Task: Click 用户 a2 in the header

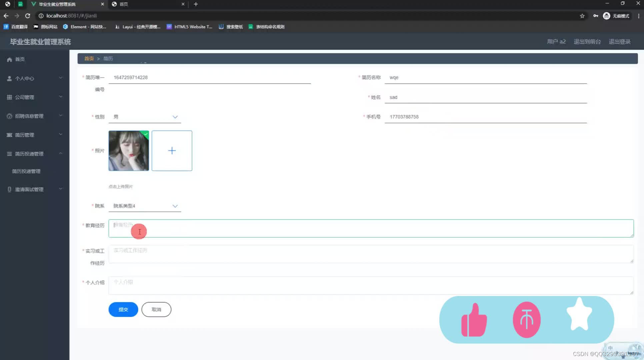Action: point(556,42)
